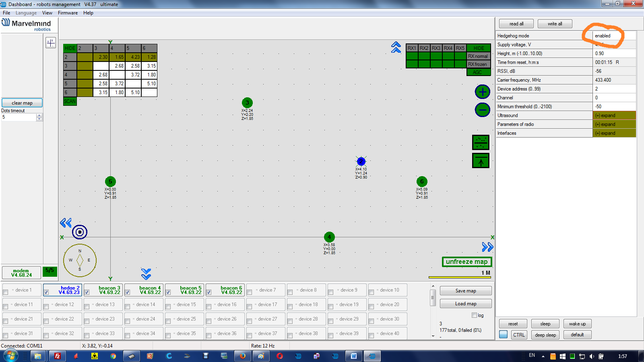This screenshot has width=644, height=362.
Task: Click unfreeze map button
Action: (467, 262)
